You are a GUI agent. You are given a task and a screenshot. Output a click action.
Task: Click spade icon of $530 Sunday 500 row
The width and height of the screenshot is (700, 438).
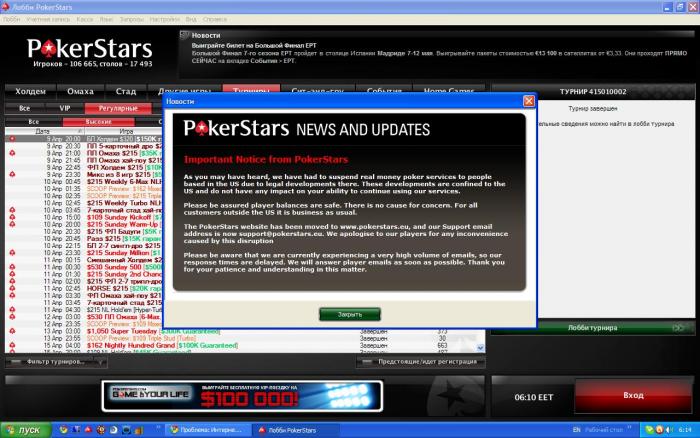point(12,267)
